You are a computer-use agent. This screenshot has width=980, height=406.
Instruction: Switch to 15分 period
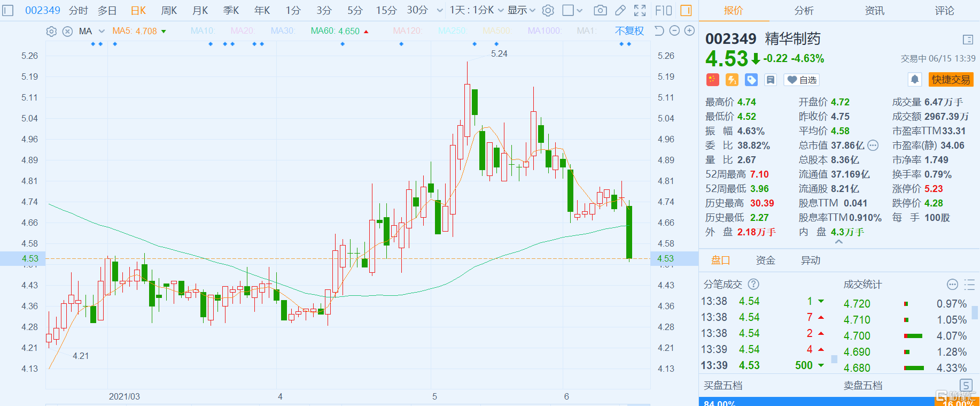click(x=386, y=10)
